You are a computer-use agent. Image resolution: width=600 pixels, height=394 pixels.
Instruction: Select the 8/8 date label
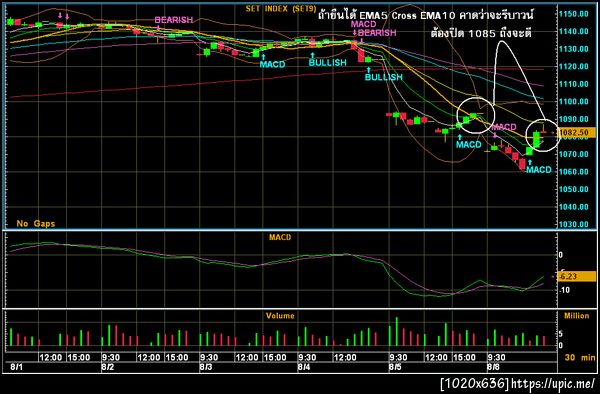493,368
